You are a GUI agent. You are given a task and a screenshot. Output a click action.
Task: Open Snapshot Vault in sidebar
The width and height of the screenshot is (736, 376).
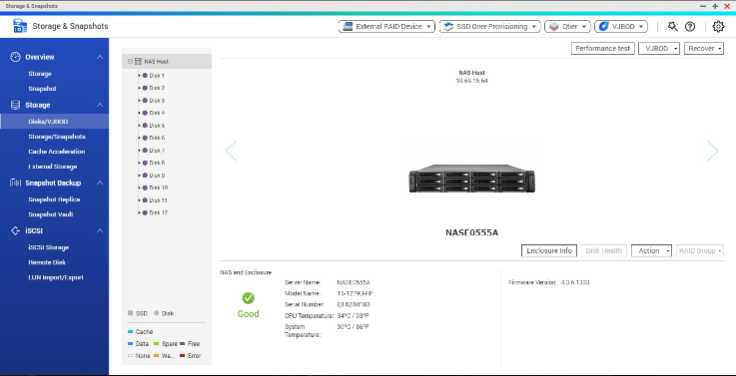pyautogui.click(x=51, y=215)
